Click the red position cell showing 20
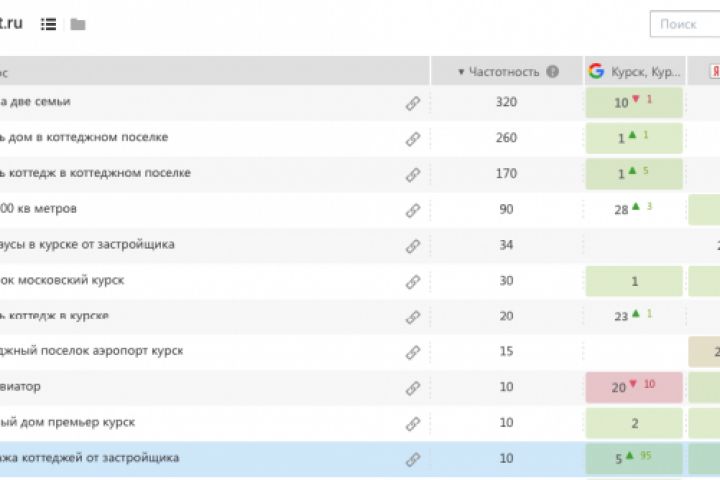 click(x=634, y=388)
